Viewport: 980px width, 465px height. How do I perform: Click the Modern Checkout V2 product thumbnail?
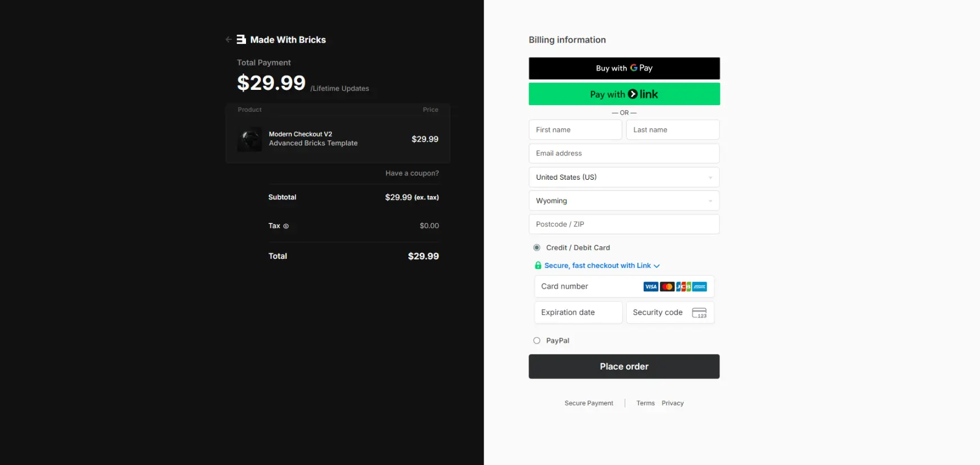coord(249,139)
